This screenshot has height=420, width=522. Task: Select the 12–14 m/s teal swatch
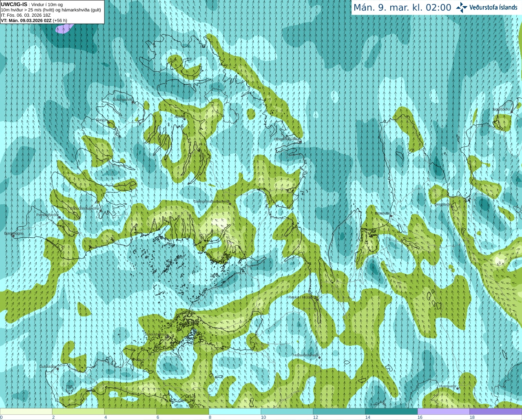(339, 411)
